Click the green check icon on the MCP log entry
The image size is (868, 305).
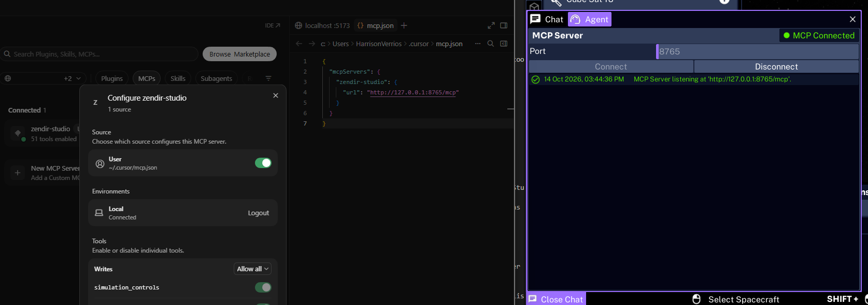point(535,79)
